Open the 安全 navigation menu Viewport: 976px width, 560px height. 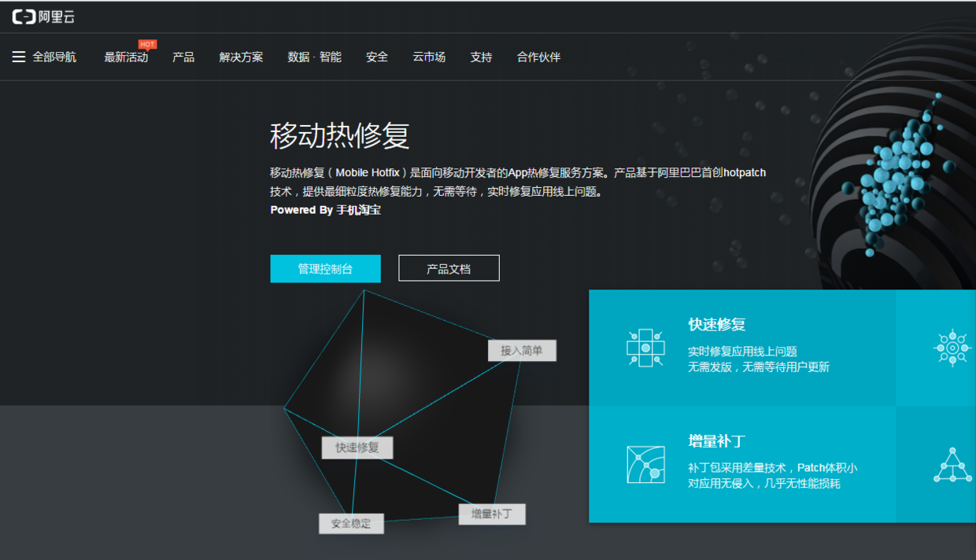377,57
